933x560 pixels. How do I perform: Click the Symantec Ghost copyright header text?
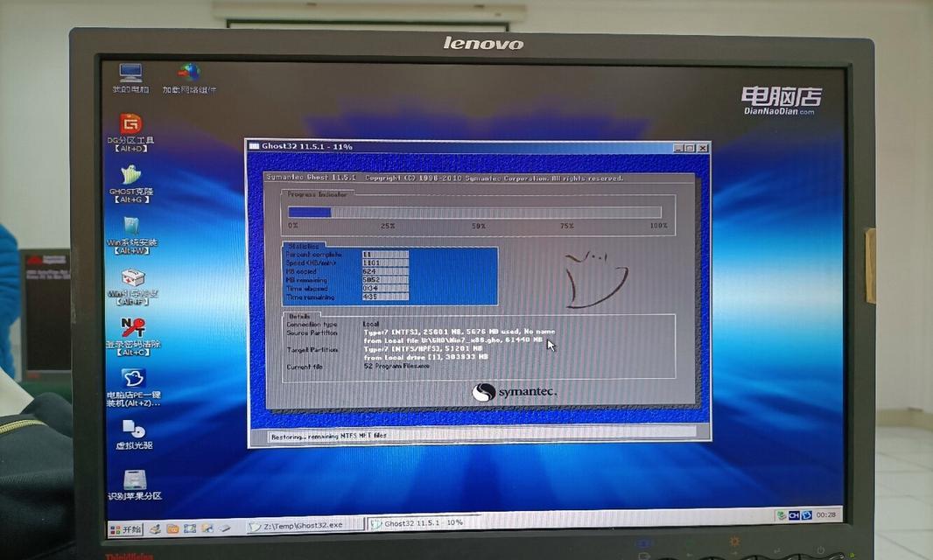pos(445,178)
